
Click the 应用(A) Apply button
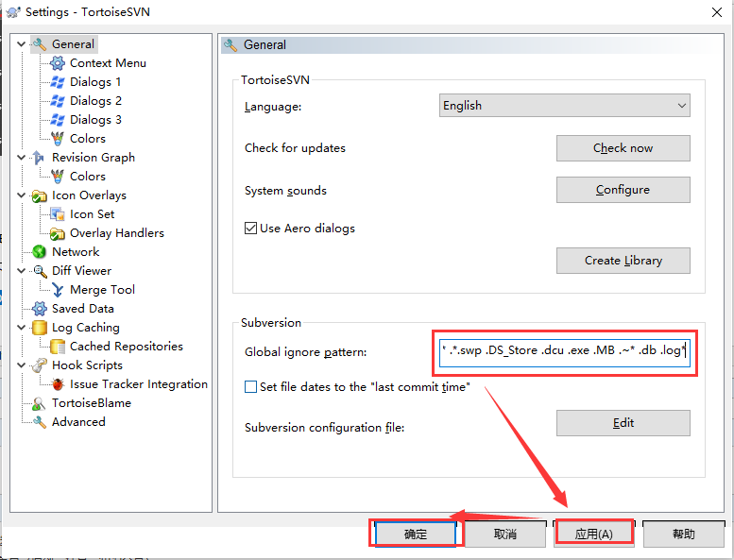[594, 534]
